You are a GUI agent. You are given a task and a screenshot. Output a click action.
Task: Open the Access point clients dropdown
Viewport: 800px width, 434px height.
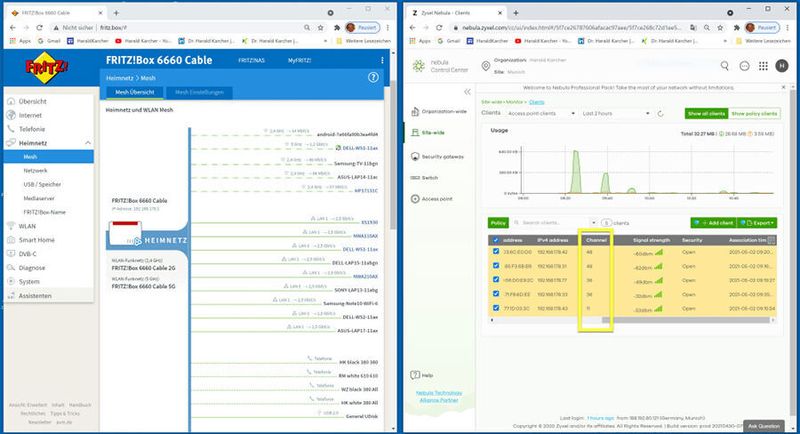[x=541, y=113]
